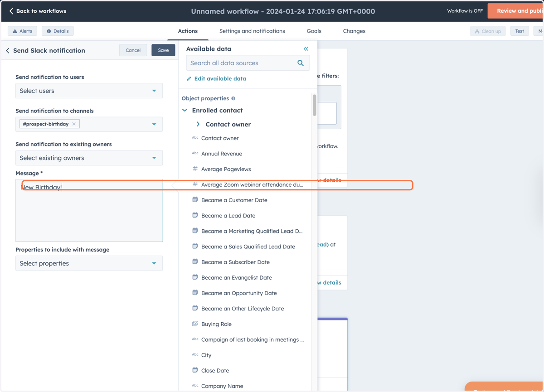The image size is (544, 392).
Task: Open the Alerts button
Action: [x=23, y=31]
